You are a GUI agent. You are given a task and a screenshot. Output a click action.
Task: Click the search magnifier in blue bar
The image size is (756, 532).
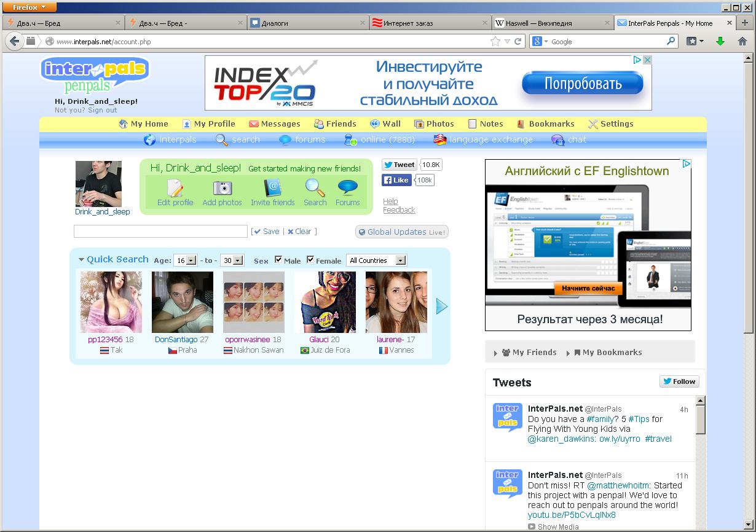[x=222, y=140]
